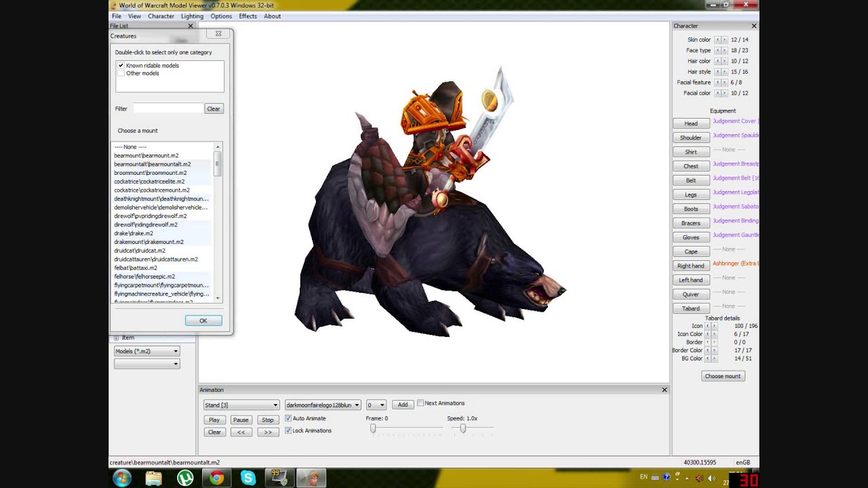Click next tabard Icon Color arrow

click(x=713, y=334)
